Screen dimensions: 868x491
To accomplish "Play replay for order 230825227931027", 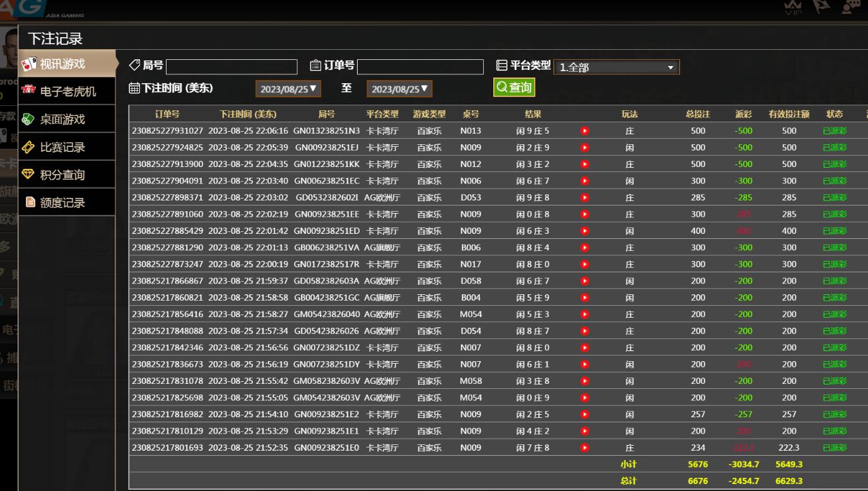I will (585, 131).
